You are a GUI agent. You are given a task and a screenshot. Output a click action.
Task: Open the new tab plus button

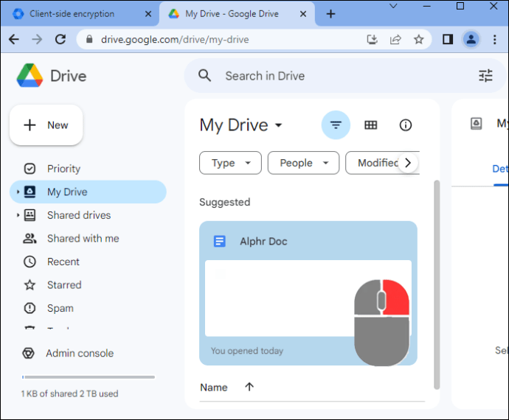tap(330, 14)
